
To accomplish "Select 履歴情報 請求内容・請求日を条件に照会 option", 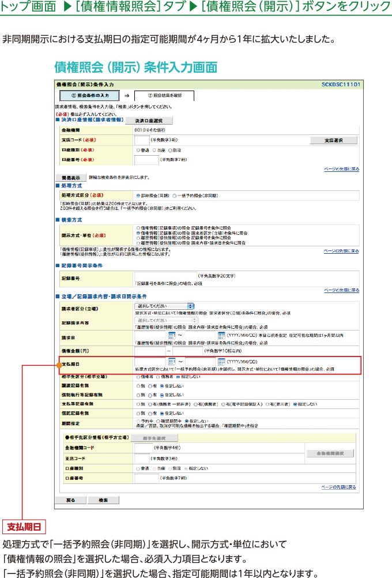I will point(138,243).
